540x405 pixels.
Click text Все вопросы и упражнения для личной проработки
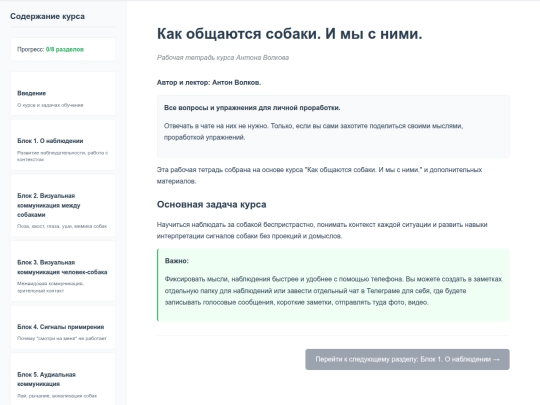252,108
